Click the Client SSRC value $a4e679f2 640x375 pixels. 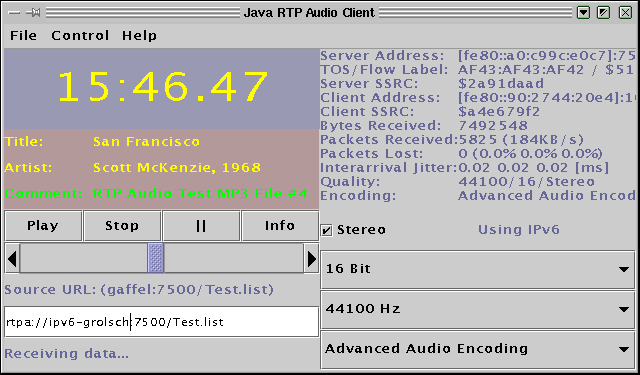point(499,111)
